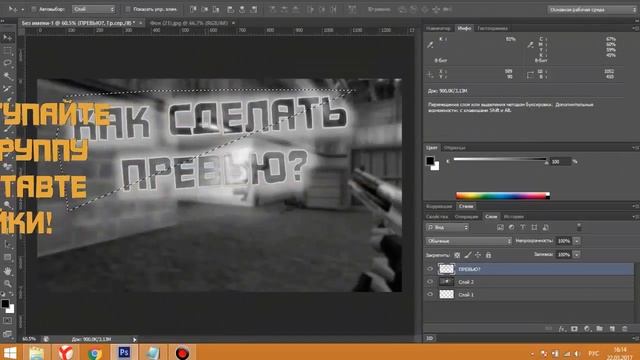Viewport: 640px width, 360px height.
Task: Select the Слой 1 layer
Action: tap(529, 294)
